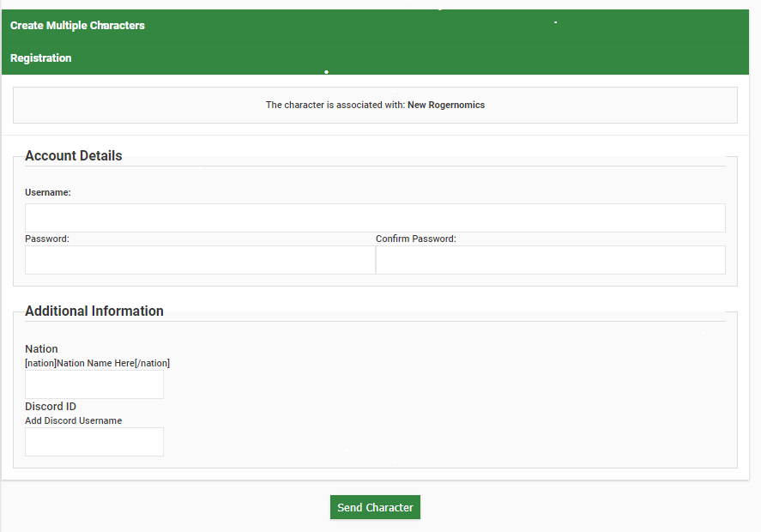Focus the Password text box
Viewport: 761px width, 532px height.
200,260
